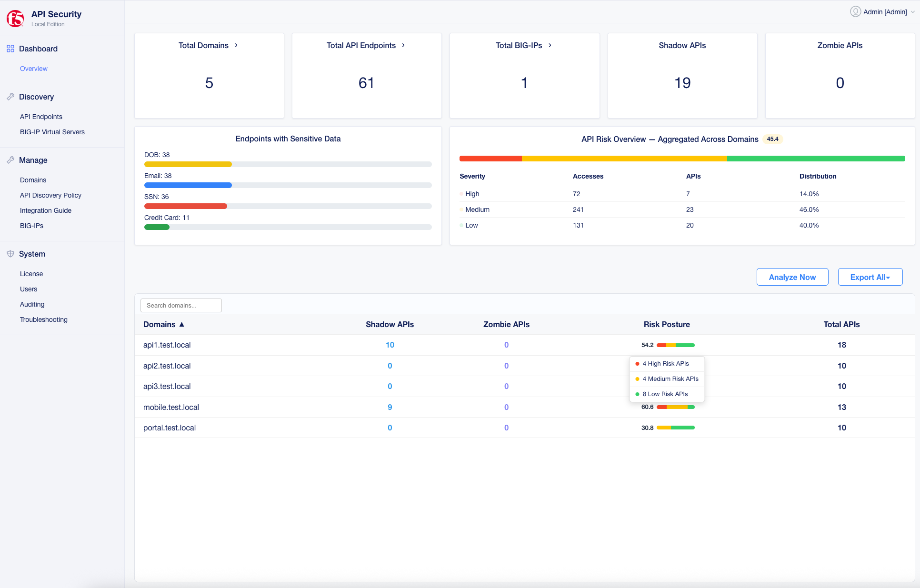Open API Discovery Policy
This screenshot has height=588, width=920.
(50, 195)
